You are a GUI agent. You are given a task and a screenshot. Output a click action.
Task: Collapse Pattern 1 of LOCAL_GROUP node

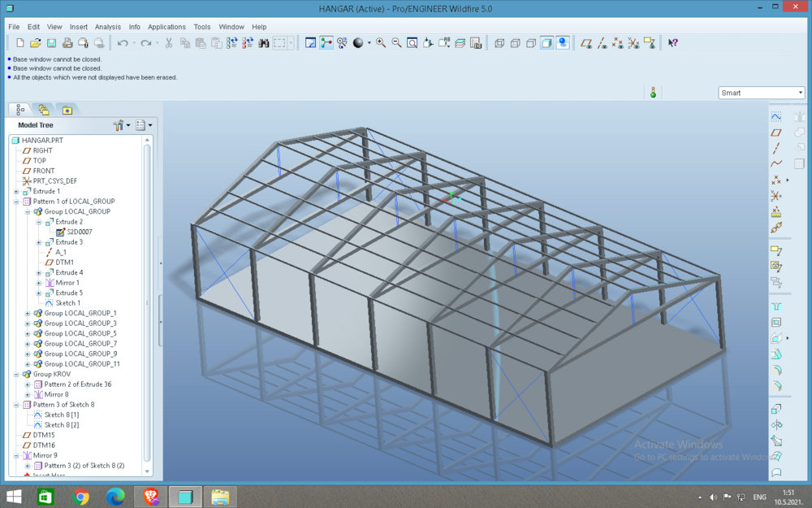click(x=16, y=202)
